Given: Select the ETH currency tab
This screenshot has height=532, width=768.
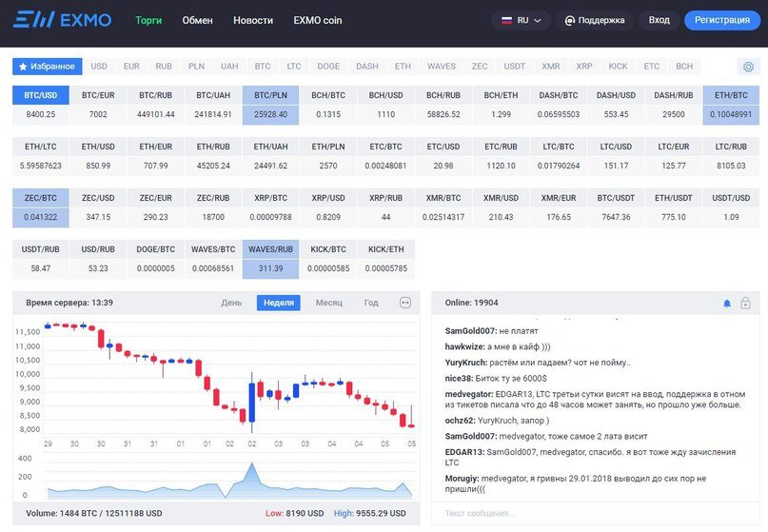Looking at the screenshot, I should click(403, 67).
